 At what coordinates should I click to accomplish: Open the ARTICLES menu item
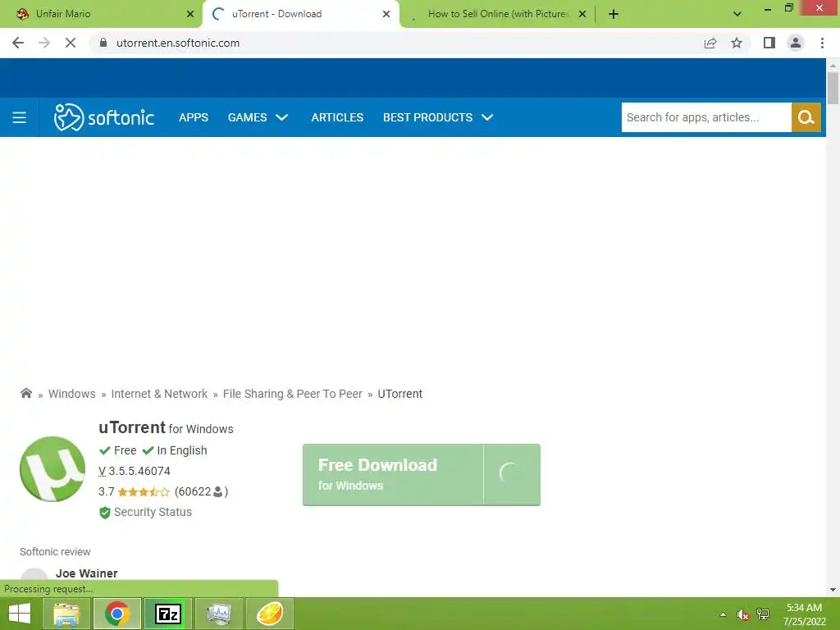(337, 117)
